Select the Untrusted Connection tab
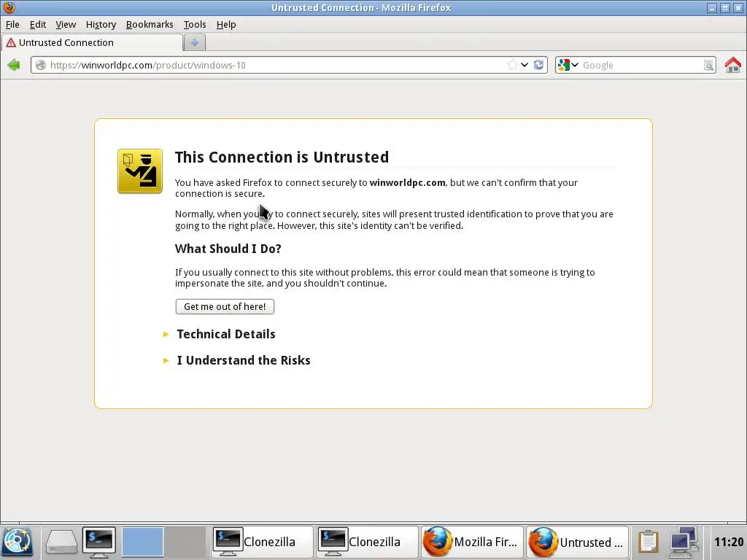Viewport: 747px width, 560px height. point(92,42)
